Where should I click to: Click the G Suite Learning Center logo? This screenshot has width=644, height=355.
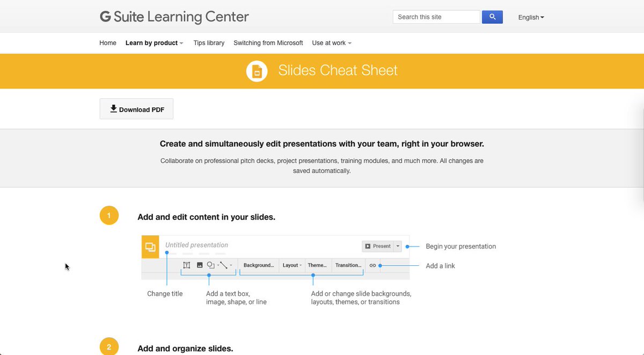click(174, 17)
